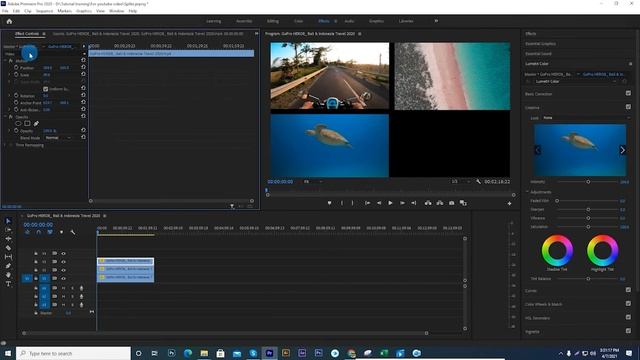Select the Pen tool in the tools panel
The image size is (640, 360).
[x=8, y=266]
